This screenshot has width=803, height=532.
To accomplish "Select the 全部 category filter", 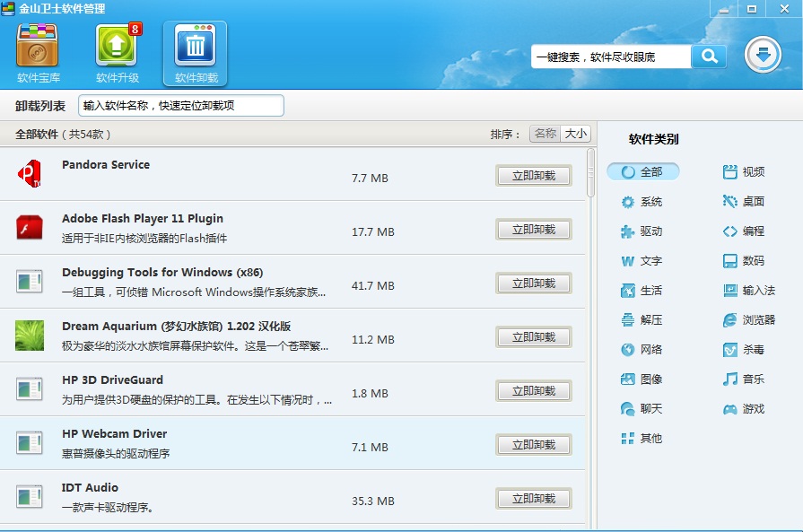I will pos(643,171).
